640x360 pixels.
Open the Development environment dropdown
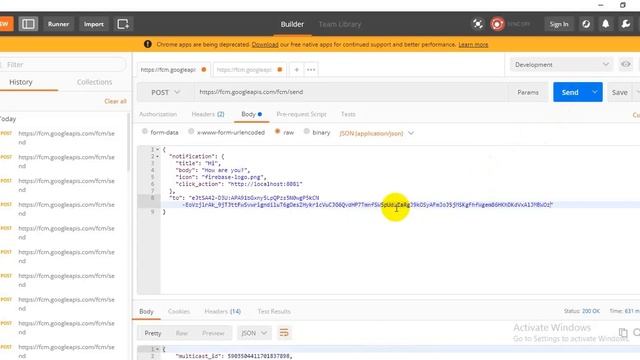(x=561, y=64)
